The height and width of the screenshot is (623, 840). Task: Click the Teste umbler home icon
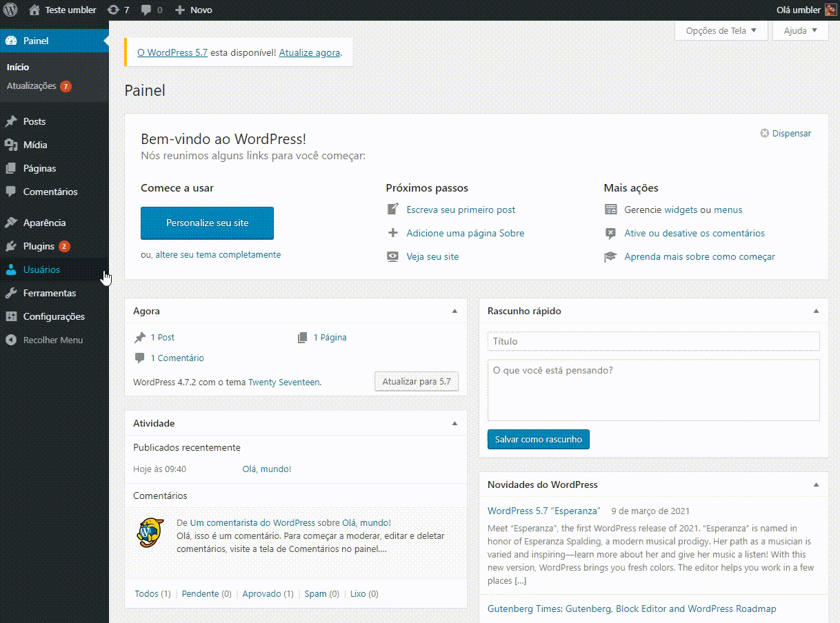pos(34,10)
